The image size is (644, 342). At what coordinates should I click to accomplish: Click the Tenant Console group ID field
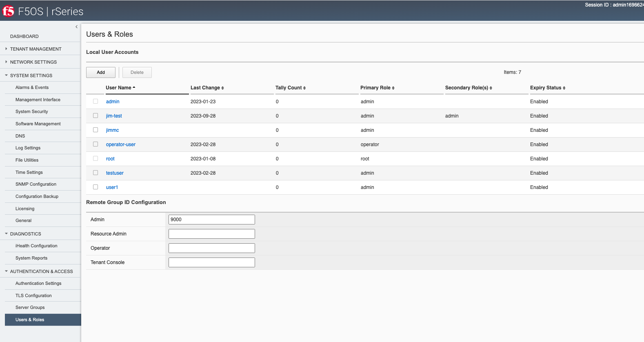[x=212, y=262]
